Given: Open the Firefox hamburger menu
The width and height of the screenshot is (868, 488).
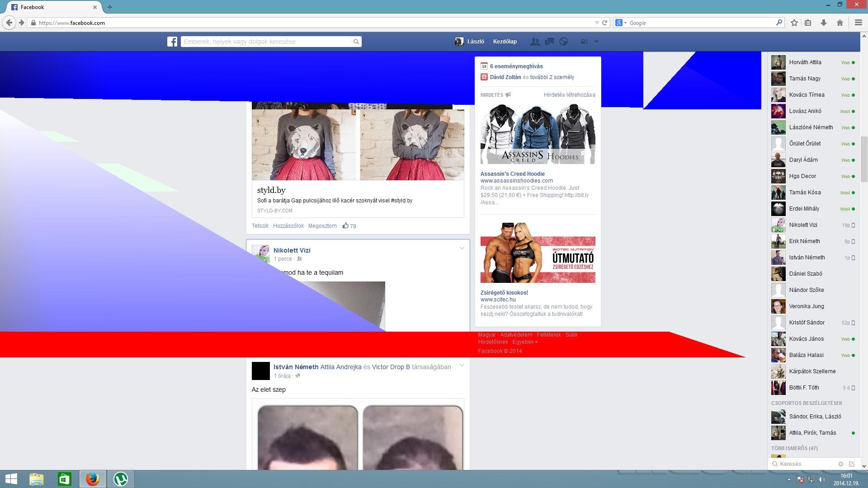Looking at the screenshot, I should pyautogui.click(x=859, y=23).
